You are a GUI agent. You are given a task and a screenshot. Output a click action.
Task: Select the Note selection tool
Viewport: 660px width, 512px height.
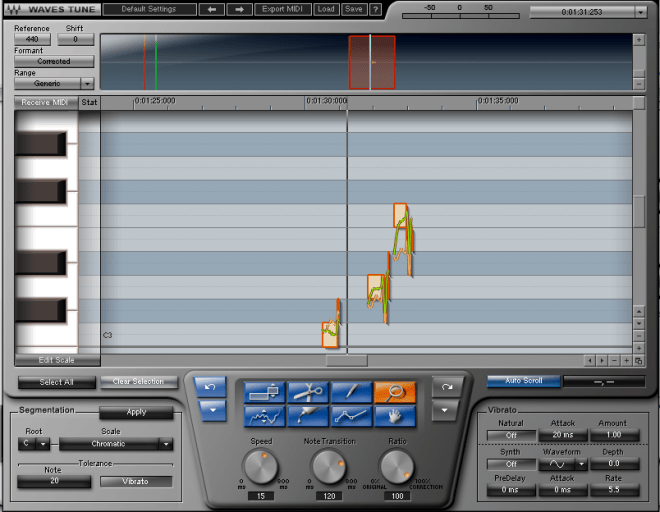pyautogui.click(x=264, y=392)
